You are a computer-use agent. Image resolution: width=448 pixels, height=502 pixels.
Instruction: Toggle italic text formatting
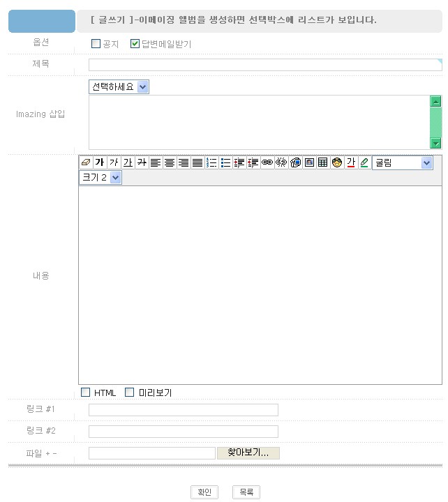pos(114,162)
